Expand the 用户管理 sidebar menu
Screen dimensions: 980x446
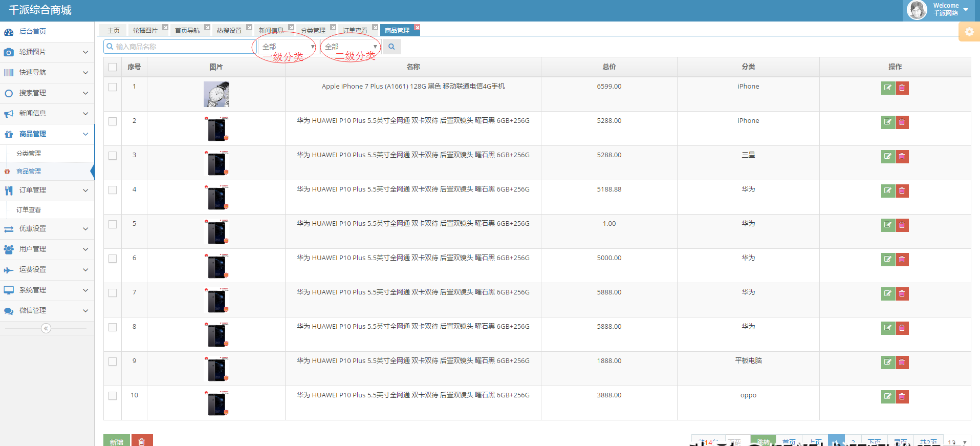click(47, 249)
